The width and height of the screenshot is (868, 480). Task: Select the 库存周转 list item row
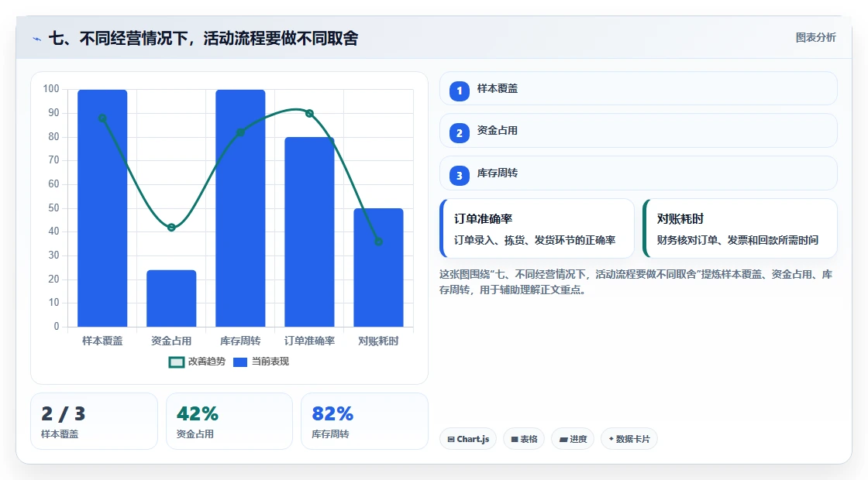click(639, 173)
